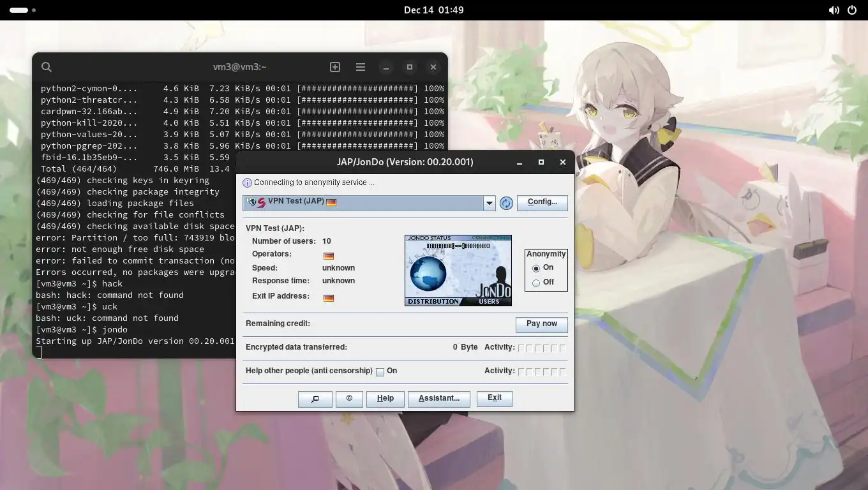The width and height of the screenshot is (868, 490).
Task: Open the Help button
Action: coord(385,399)
